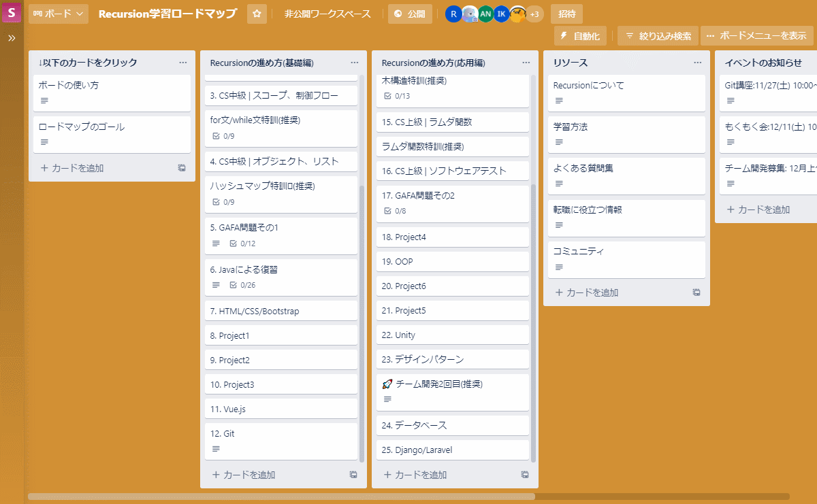
Task: Create card from template in 基礎編 list
Action: pos(353,475)
